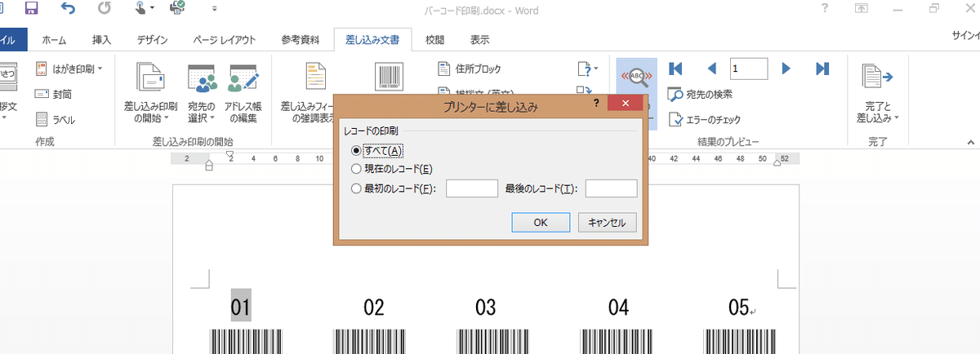Click the barcode field insert icon
Viewport: 980px width, 354px height.
click(389, 76)
